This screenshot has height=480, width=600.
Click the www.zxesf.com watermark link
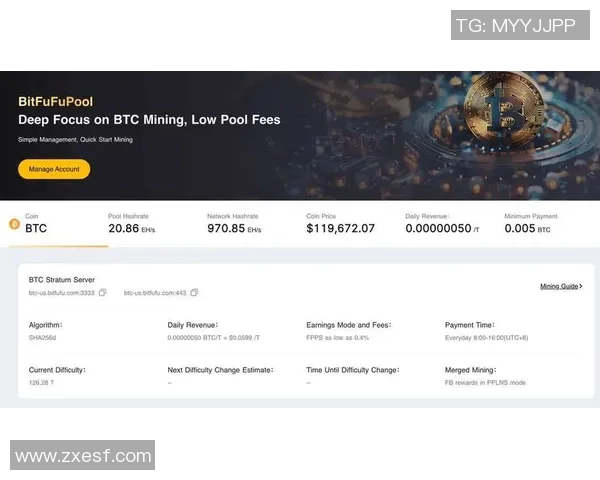point(82,456)
